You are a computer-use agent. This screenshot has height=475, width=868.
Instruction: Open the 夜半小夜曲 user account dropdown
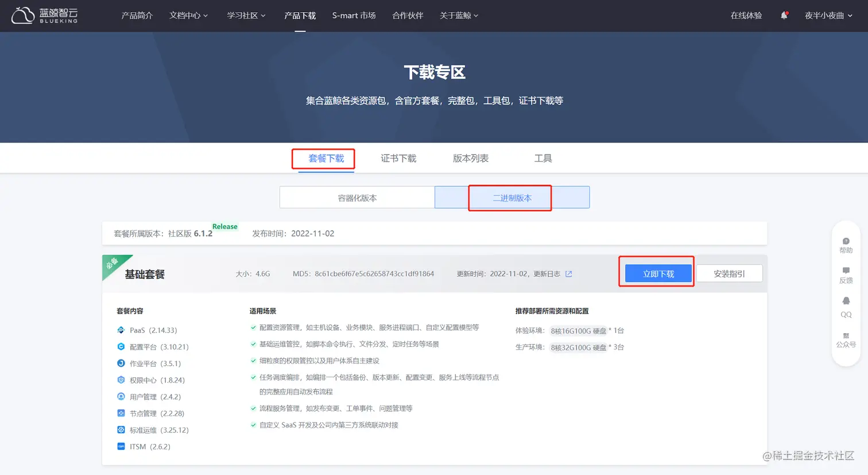(828, 16)
